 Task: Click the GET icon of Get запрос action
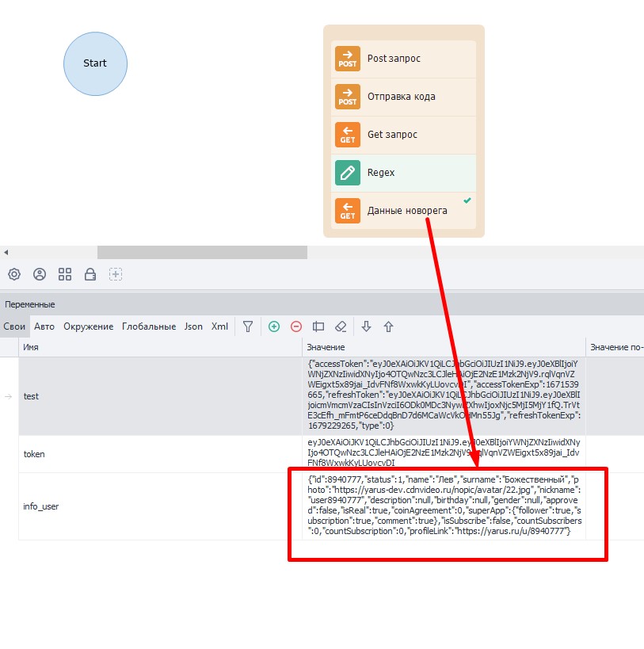348,135
